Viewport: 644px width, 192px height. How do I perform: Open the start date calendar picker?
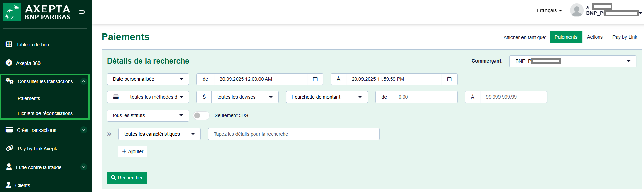(x=315, y=79)
